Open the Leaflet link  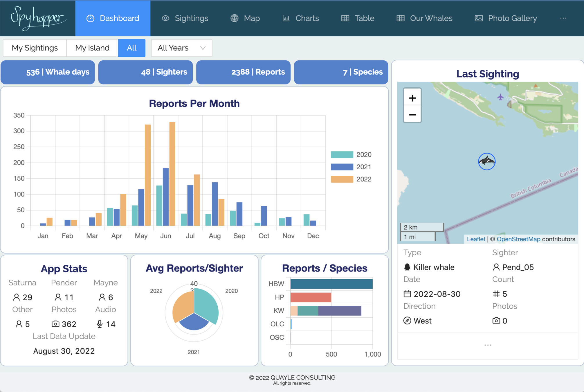tap(476, 239)
